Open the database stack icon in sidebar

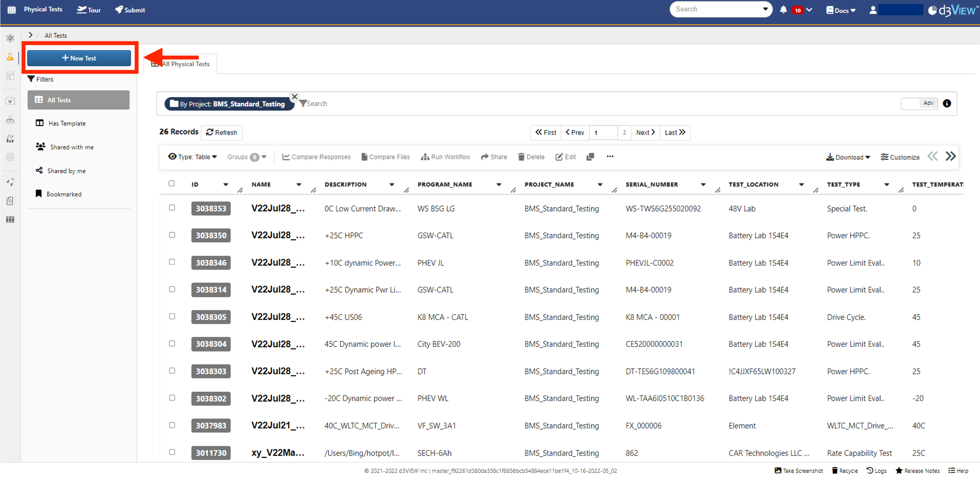pos(10,157)
